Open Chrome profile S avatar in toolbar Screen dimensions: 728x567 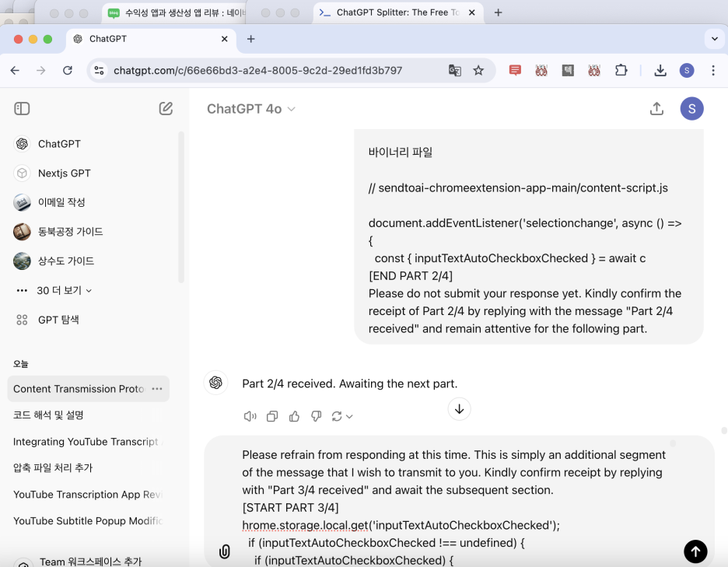click(x=687, y=71)
